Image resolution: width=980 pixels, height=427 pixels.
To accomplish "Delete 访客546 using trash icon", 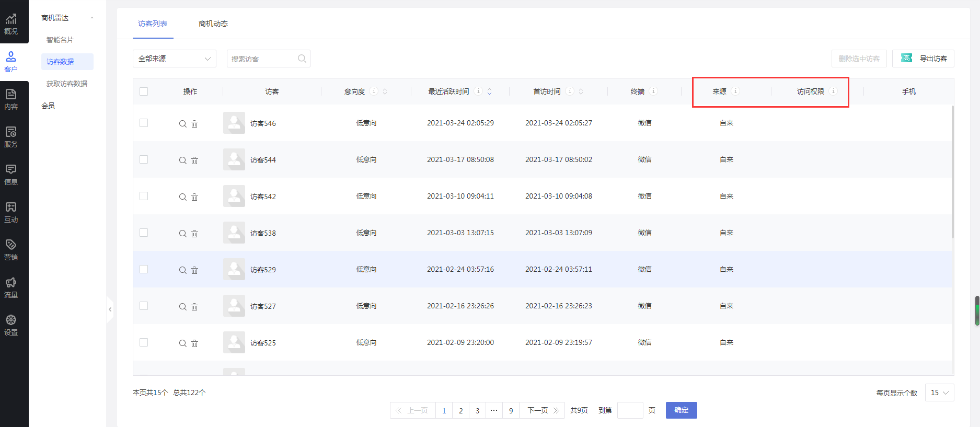I will (194, 124).
